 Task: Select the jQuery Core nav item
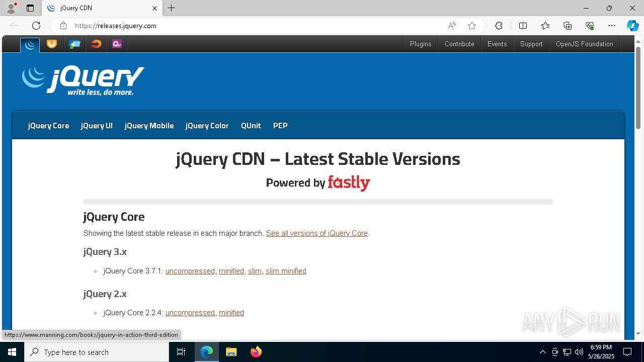[48, 126]
